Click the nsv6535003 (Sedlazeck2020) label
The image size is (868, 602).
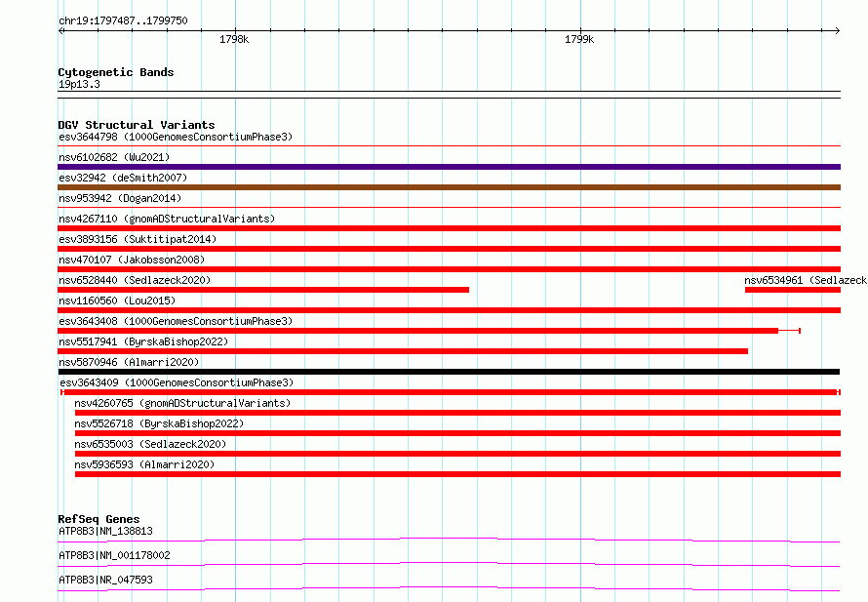150,444
